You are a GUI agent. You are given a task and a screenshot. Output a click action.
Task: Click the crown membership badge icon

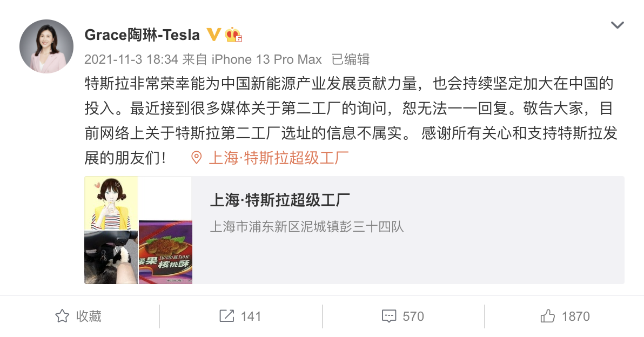point(233,35)
